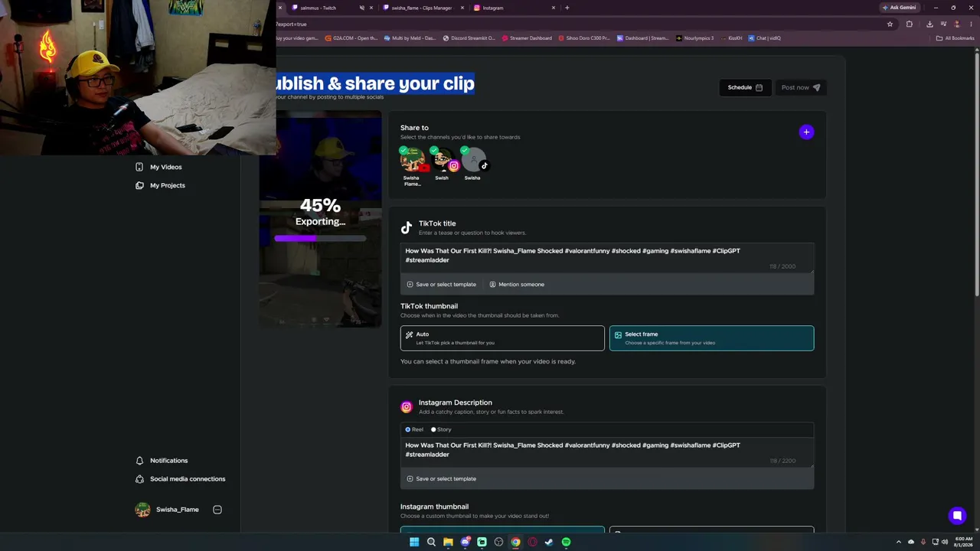The image size is (980, 551).
Task: Open File Explorer from the taskbar
Action: click(448, 542)
